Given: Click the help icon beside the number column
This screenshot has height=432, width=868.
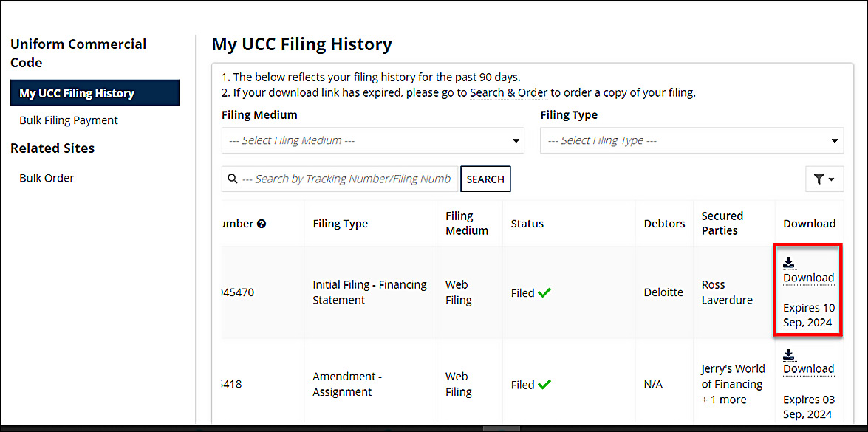Looking at the screenshot, I should point(262,224).
